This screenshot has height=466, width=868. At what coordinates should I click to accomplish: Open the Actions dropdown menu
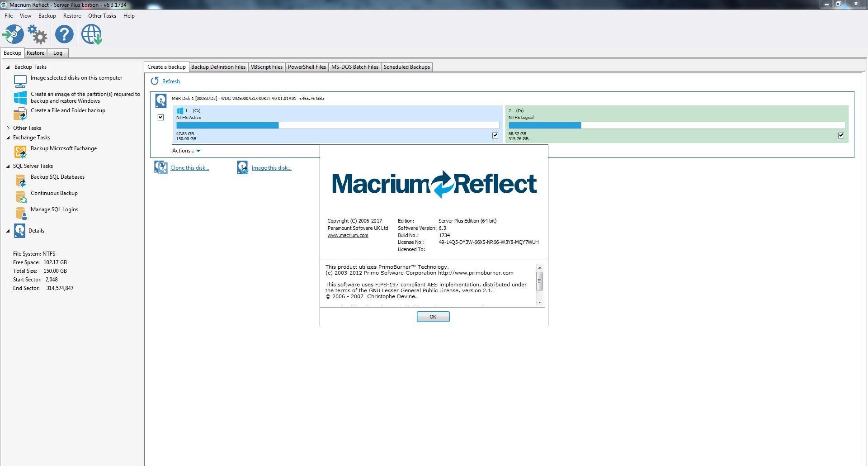coord(186,151)
